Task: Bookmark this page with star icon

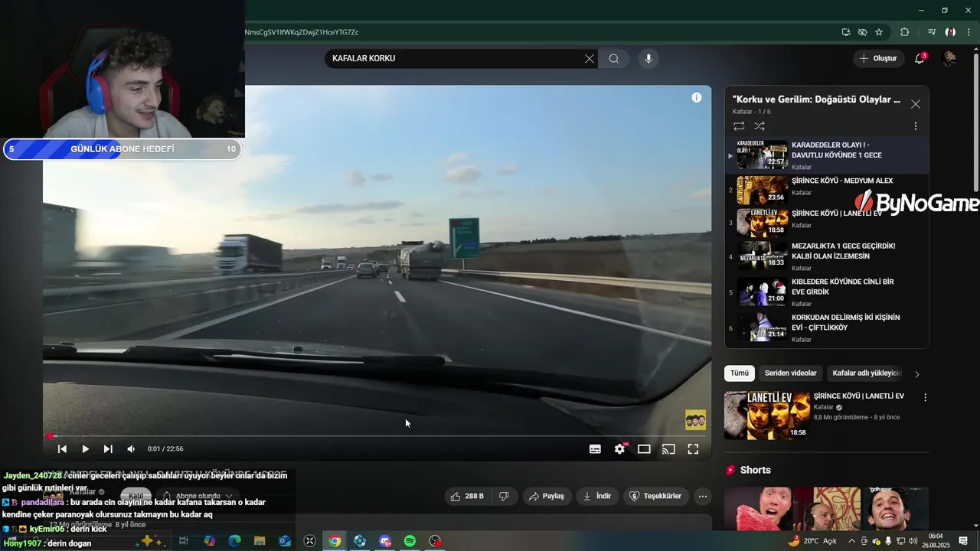Action: click(x=879, y=32)
